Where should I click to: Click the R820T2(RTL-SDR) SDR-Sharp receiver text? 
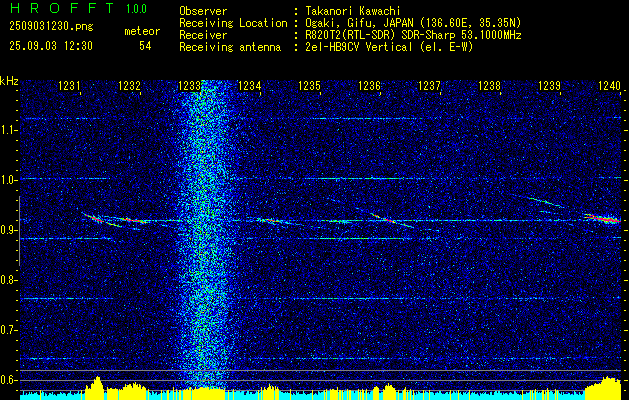tap(413, 35)
